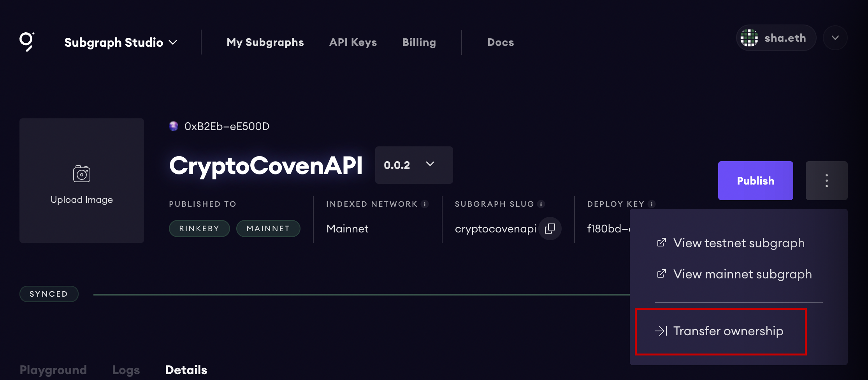Viewport: 868px width, 380px height.
Task: Click the camera Upload Image icon
Action: (82, 174)
